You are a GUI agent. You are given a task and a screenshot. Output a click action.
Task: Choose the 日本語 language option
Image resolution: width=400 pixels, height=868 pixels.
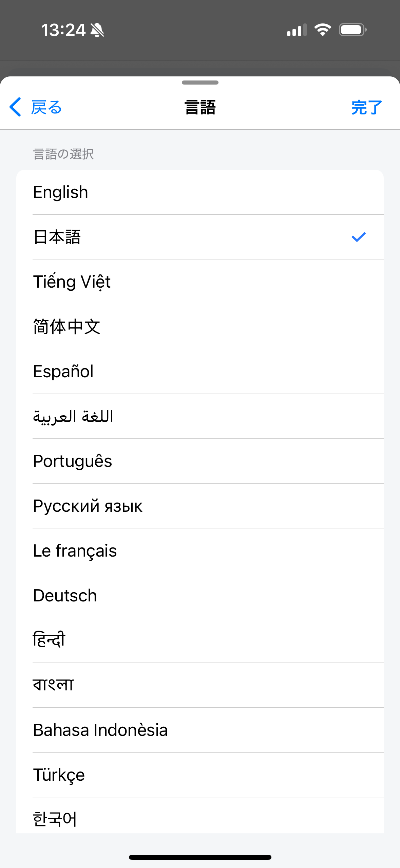tap(57, 237)
